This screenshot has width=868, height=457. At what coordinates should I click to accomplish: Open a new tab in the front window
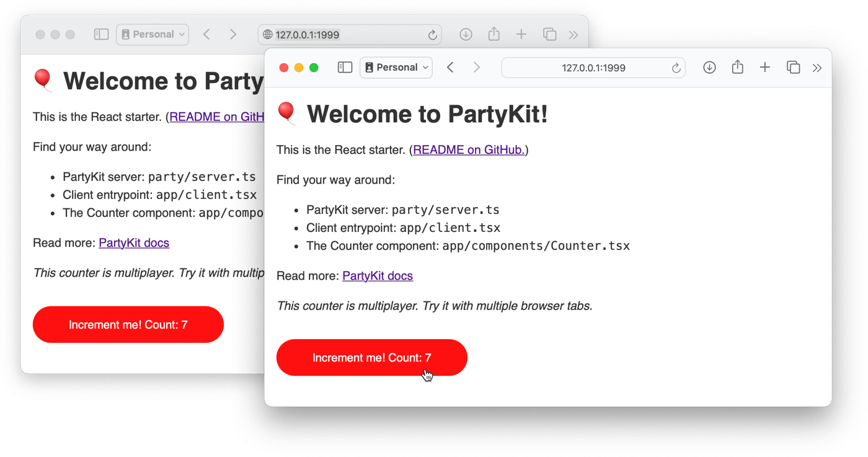click(x=765, y=68)
